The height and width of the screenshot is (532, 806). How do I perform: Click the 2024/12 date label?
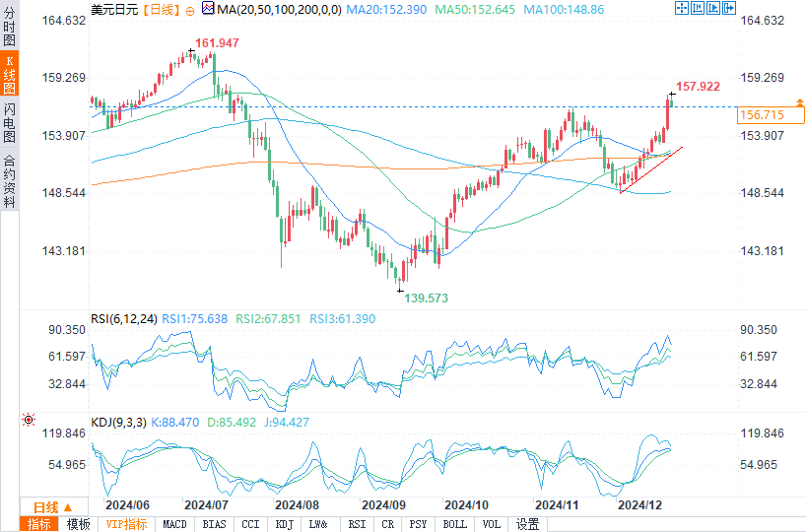pyautogui.click(x=639, y=505)
